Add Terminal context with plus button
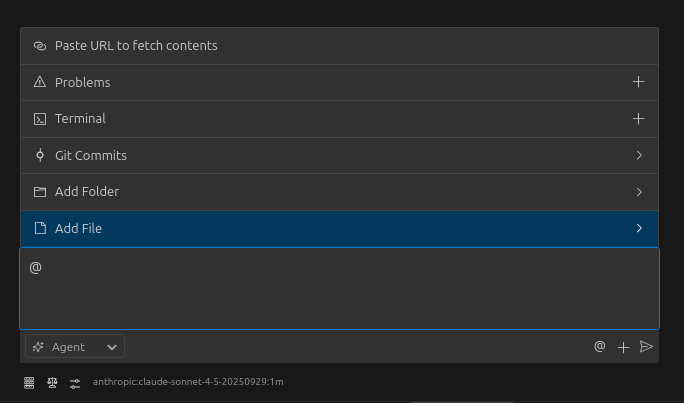This screenshot has height=403, width=684. (x=639, y=119)
